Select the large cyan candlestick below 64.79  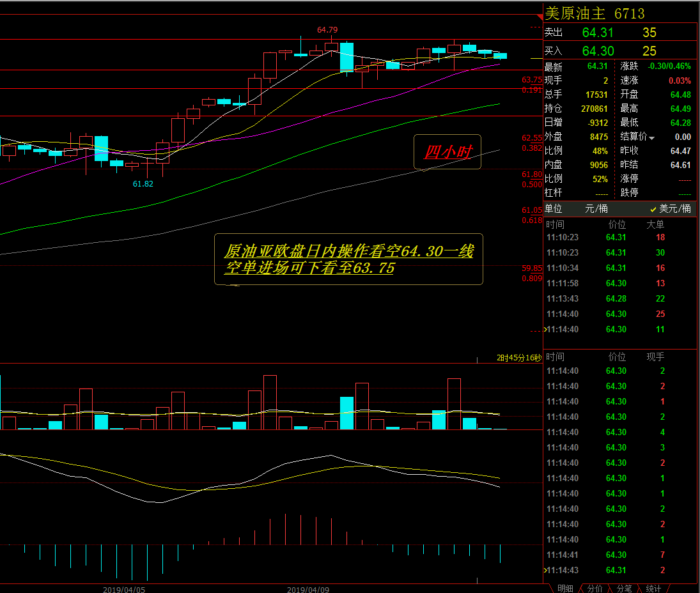[x=346, y=58]
